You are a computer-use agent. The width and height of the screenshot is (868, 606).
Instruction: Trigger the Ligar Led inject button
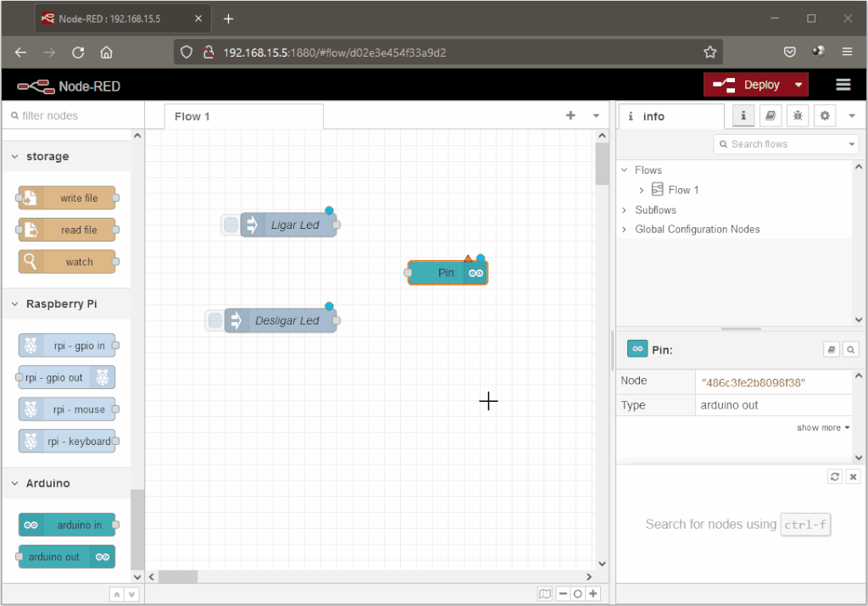(x=231, y=225)
